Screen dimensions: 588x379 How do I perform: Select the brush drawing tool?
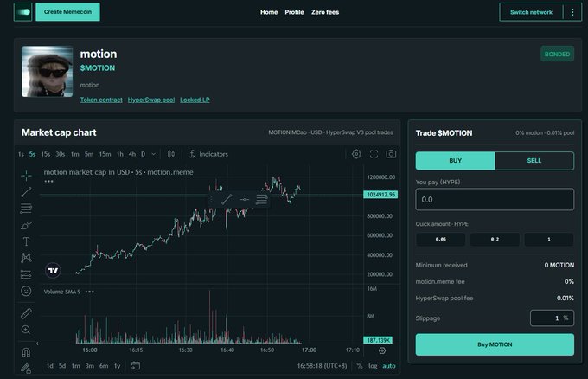click(26, 225)
